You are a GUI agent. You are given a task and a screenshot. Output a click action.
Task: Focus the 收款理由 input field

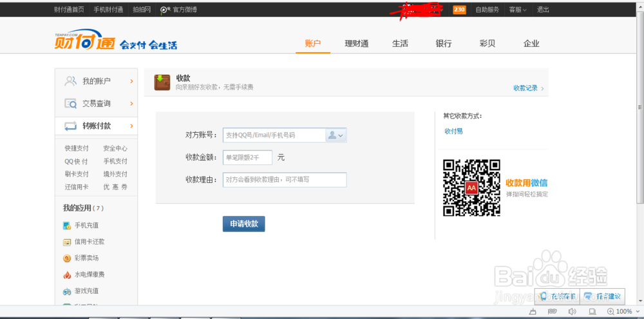[x=285, y=180]
